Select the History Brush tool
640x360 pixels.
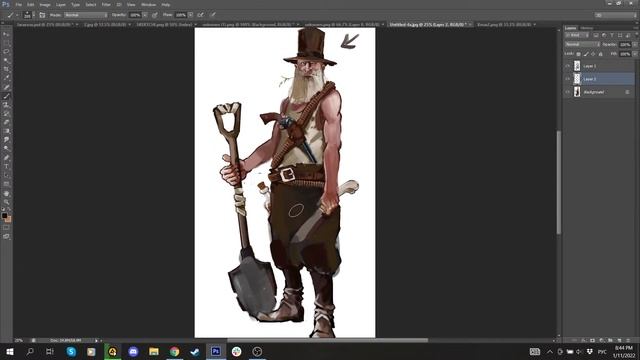[x=6, y=114]
